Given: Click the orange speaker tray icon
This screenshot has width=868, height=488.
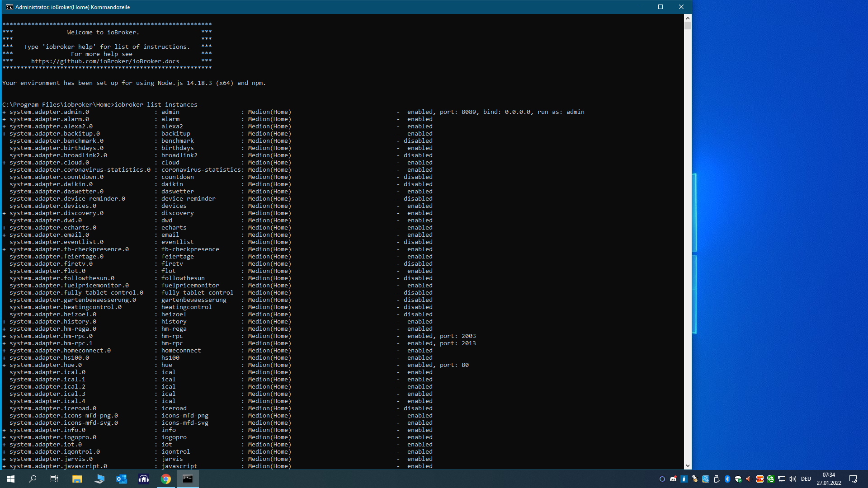Looking at the screenshot, I should 749,479.
